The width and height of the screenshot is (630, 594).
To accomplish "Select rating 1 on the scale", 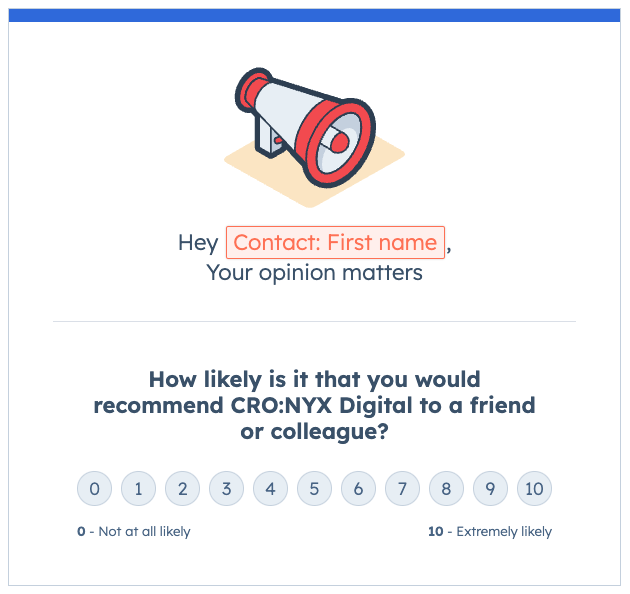I will pyautogui.click(x=138, y=489).
